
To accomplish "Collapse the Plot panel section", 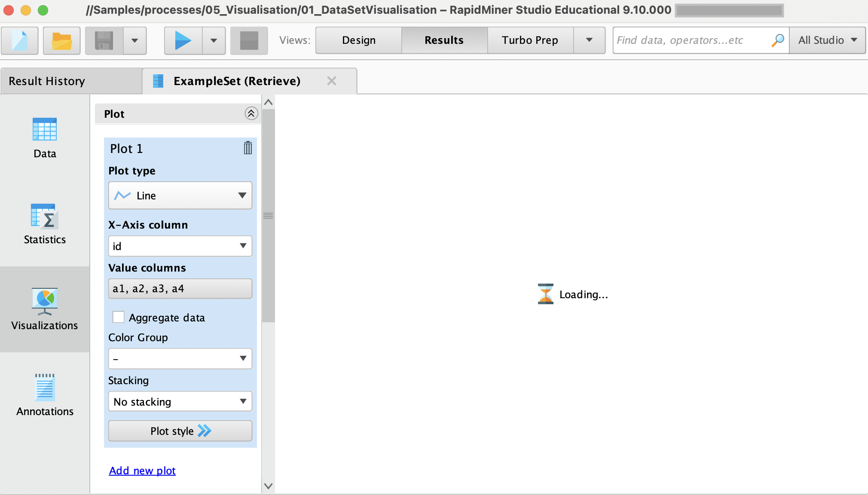I will pyautogui.click(x=251, y=113).
